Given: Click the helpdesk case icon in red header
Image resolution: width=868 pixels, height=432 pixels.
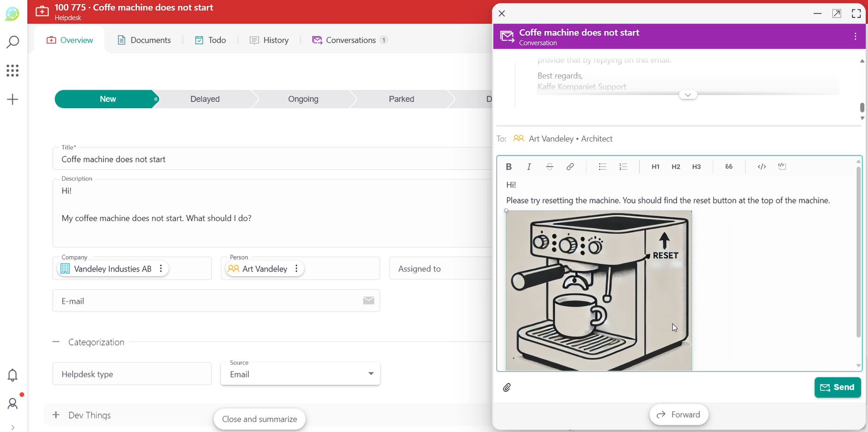Looking at the screenshot, I should 42,12.
